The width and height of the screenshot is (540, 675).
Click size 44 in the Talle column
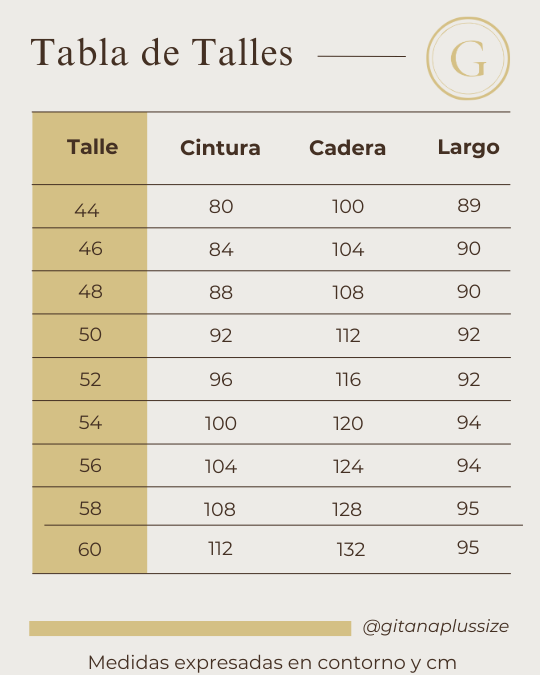[x=87, y=211]
